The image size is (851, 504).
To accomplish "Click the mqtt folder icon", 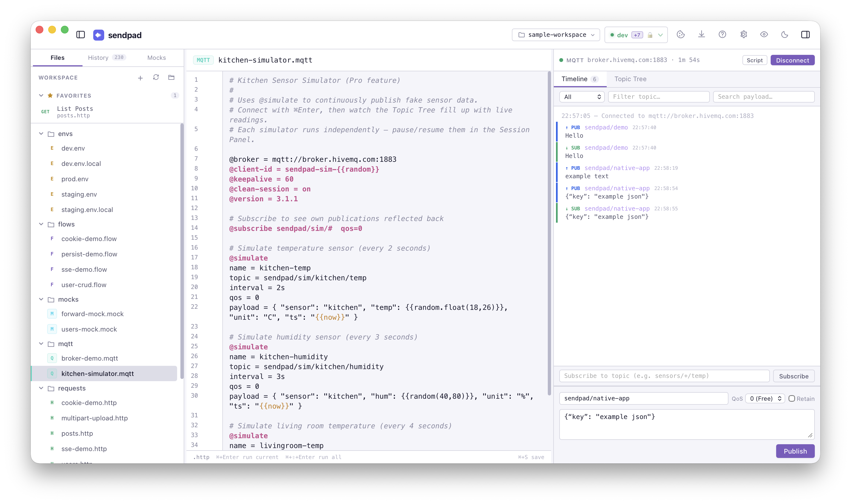I will point(51,344).
